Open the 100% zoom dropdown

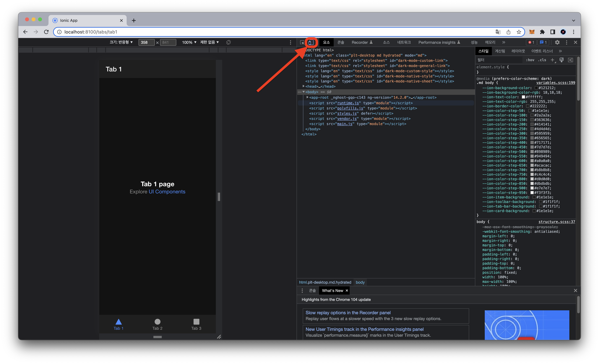coord(189,42)
